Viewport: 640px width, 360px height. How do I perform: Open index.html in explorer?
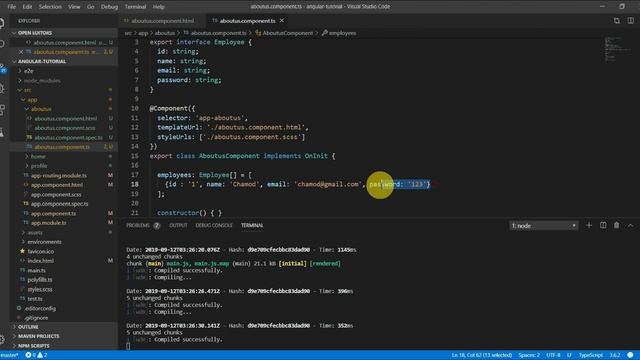tap(40, 261)
